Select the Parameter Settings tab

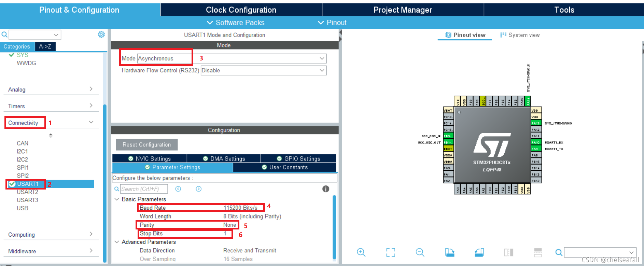point(172,167)
